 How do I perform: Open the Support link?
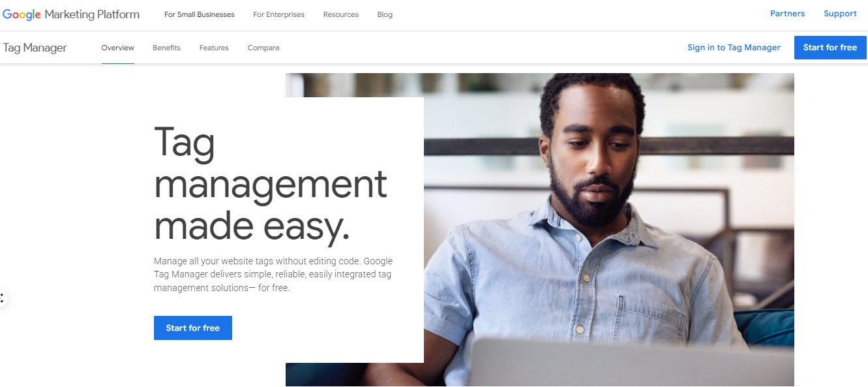tap(840, 14)
